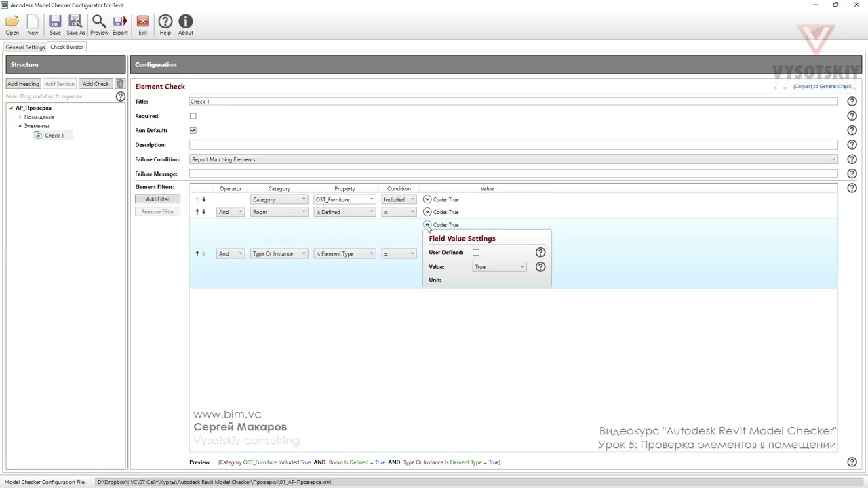
Task: Click Convert to General Check link
Action: click(x=823, y=86)
